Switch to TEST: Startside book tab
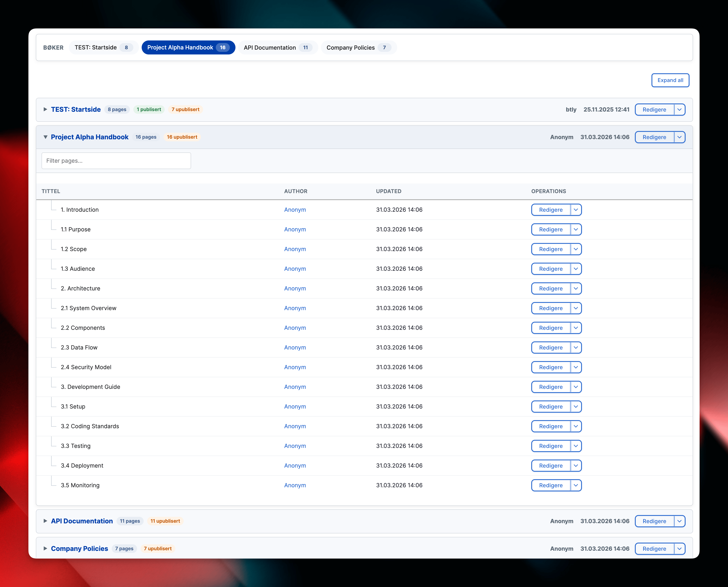This screenshot has height=587, width=728. [x=103, y=47]
